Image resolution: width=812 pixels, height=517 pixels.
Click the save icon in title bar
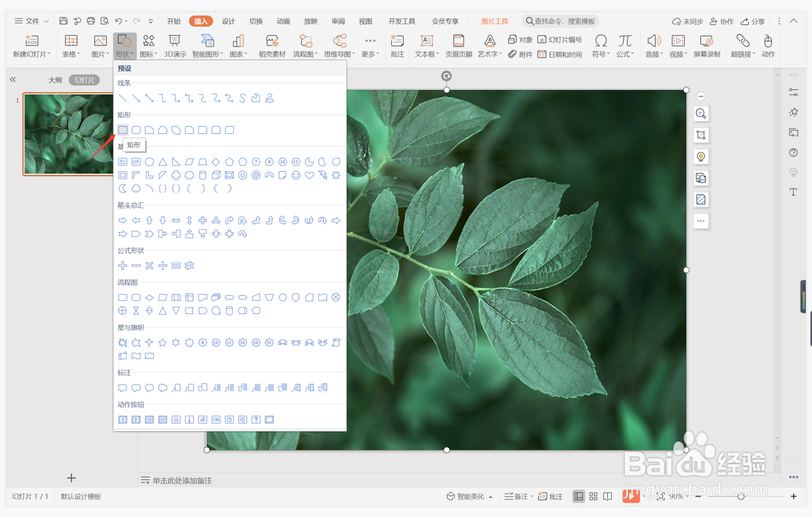(x=63, y=21)
